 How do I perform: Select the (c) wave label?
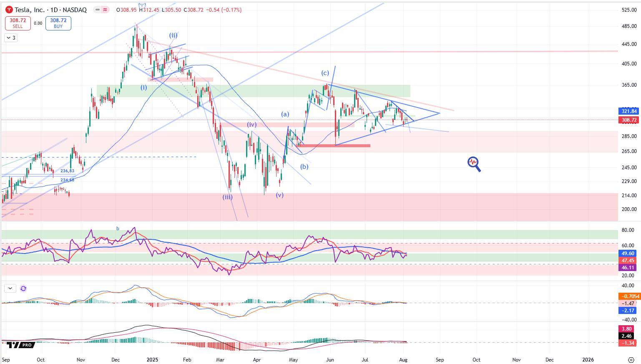point(325,73)
